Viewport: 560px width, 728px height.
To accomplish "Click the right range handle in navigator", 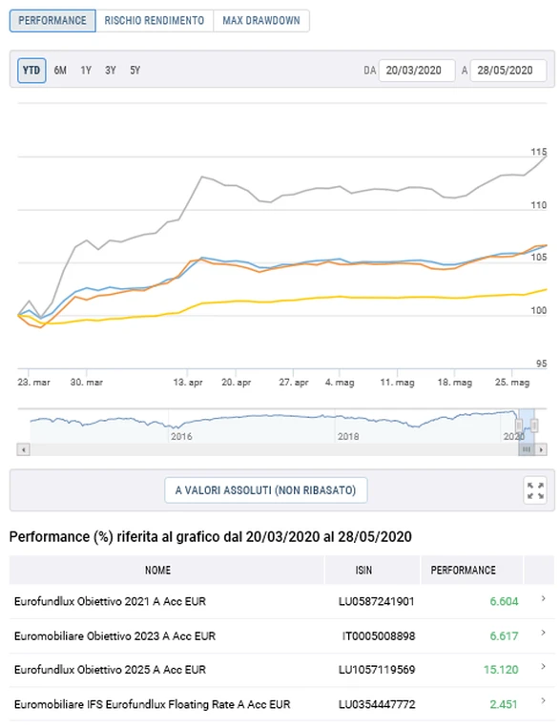I will click(x=534, y=426).
